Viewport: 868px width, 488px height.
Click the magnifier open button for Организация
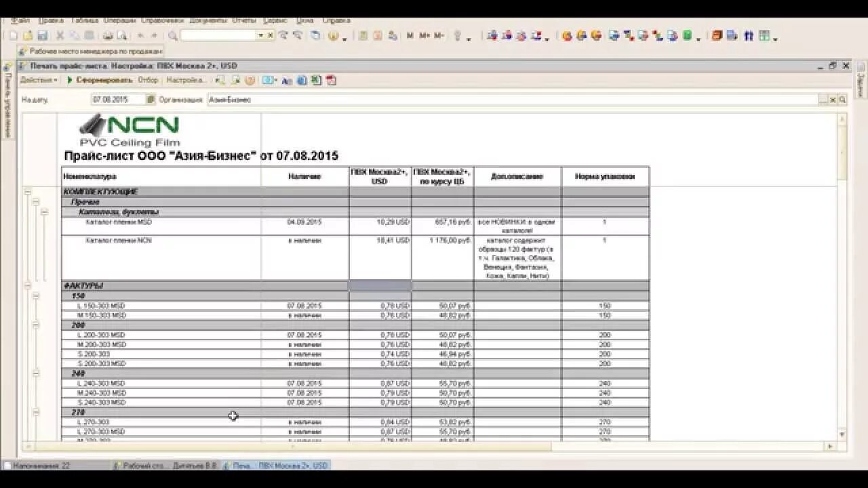(842, 100)
